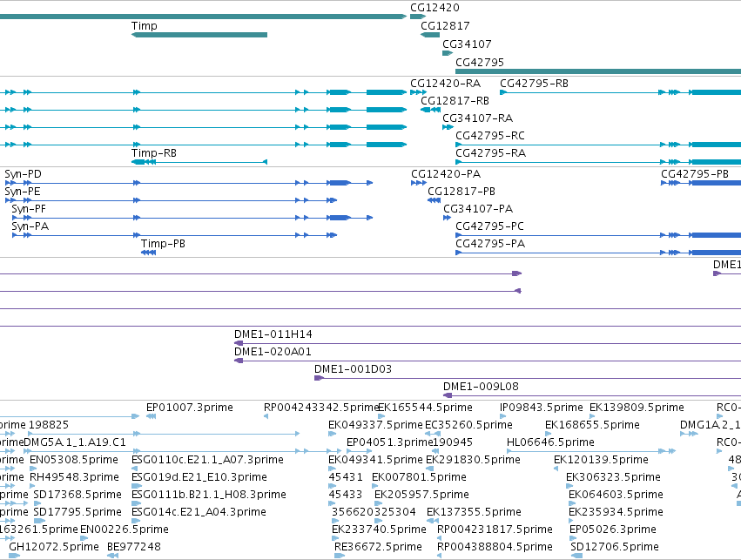Screen dimensions: 741x560
Task: Click the EK306323.5prime EST label
Action: tap(613, 477)
